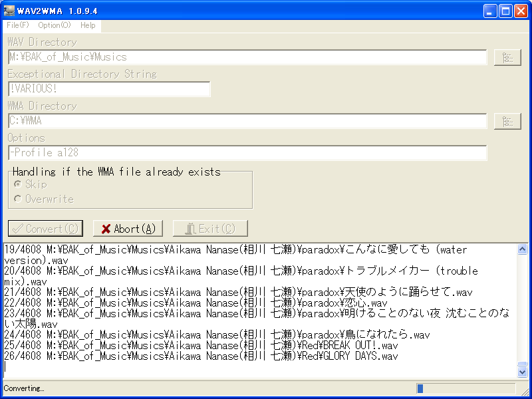The width and height of the screenshot is (532, 399).
Task: Click the Options field showing -Profile a128
Action: point(199,153)
